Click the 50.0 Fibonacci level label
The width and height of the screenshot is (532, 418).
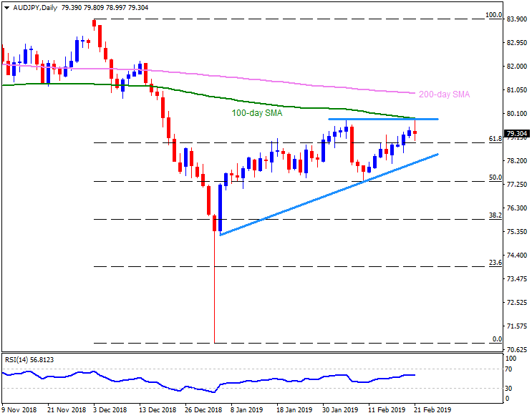pos(494,177)
